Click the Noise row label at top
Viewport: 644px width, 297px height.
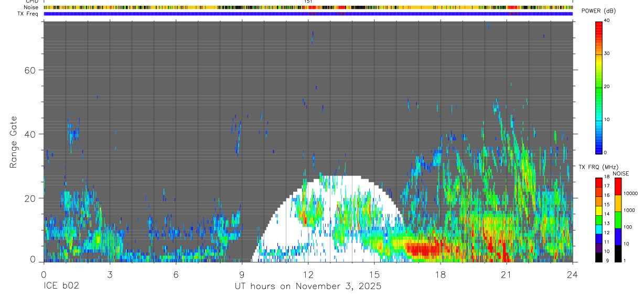point(31,7)
